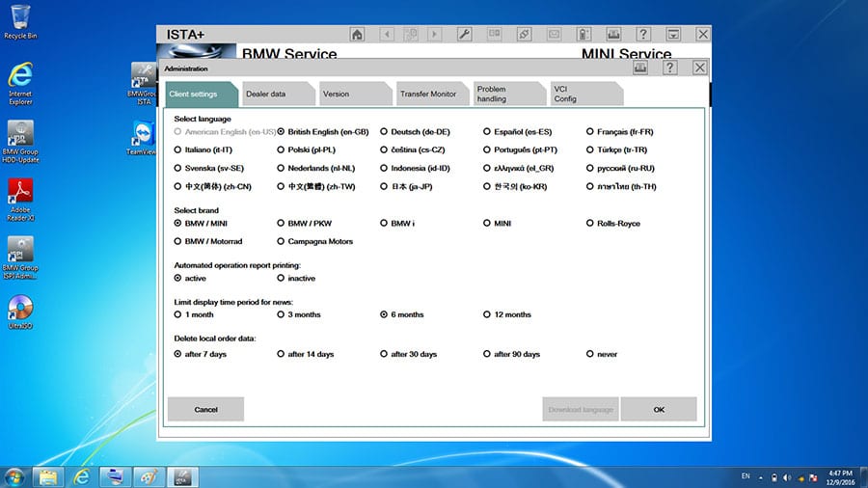868x488 pixels.
Task: Open BMW Group HDD-Update desktop shortcut
Action: point(20,142)
